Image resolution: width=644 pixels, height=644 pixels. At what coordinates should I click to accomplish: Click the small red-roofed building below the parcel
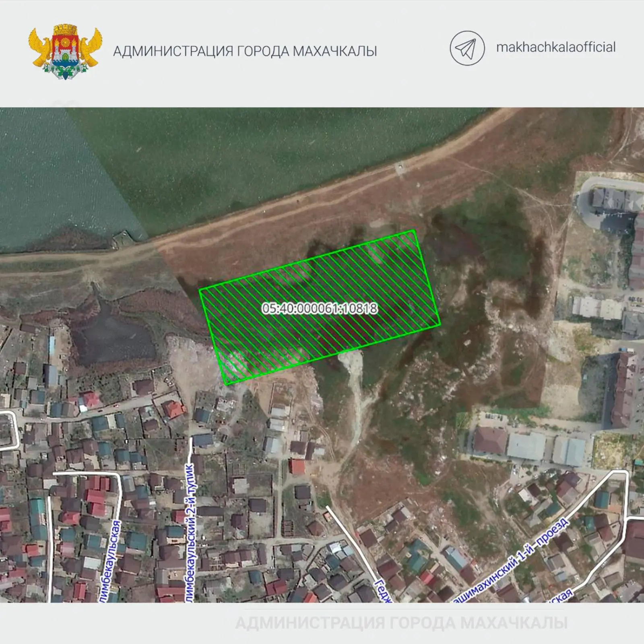297,467
